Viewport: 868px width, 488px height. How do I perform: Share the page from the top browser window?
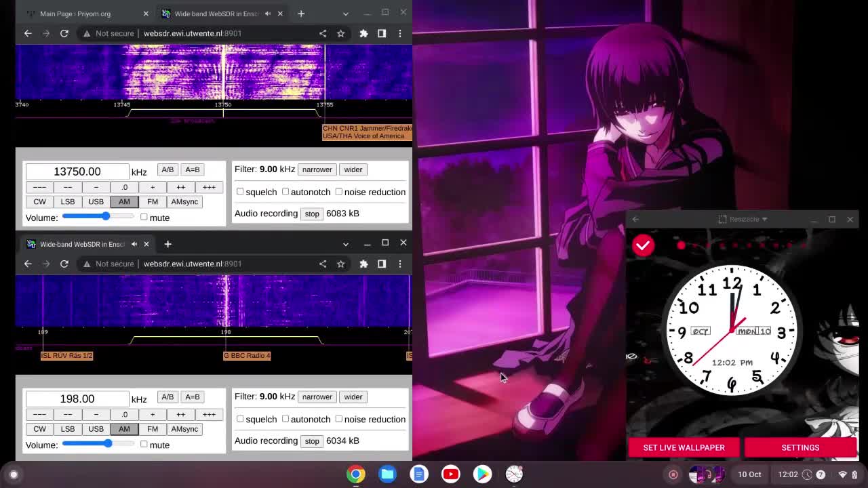[x=323, y=33]
